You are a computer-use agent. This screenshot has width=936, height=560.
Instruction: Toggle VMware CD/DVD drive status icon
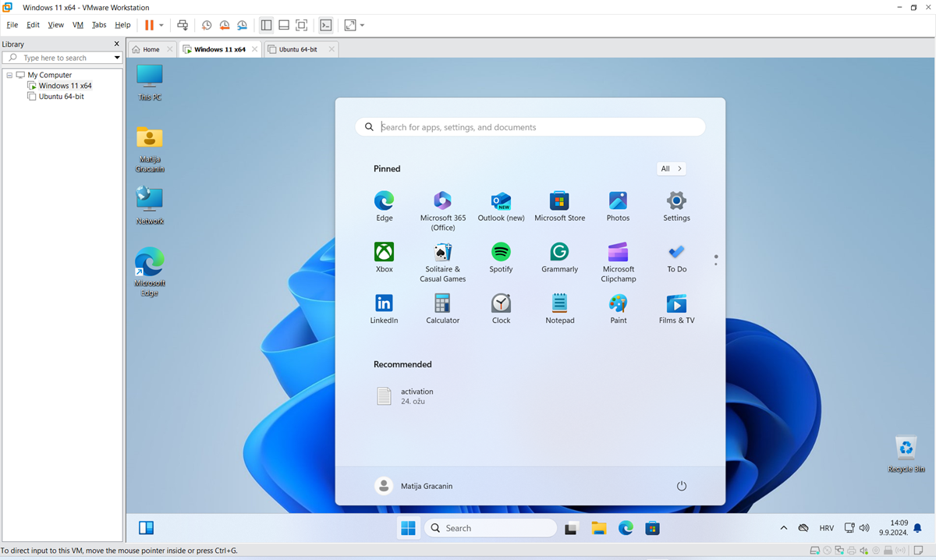point(828,551)
